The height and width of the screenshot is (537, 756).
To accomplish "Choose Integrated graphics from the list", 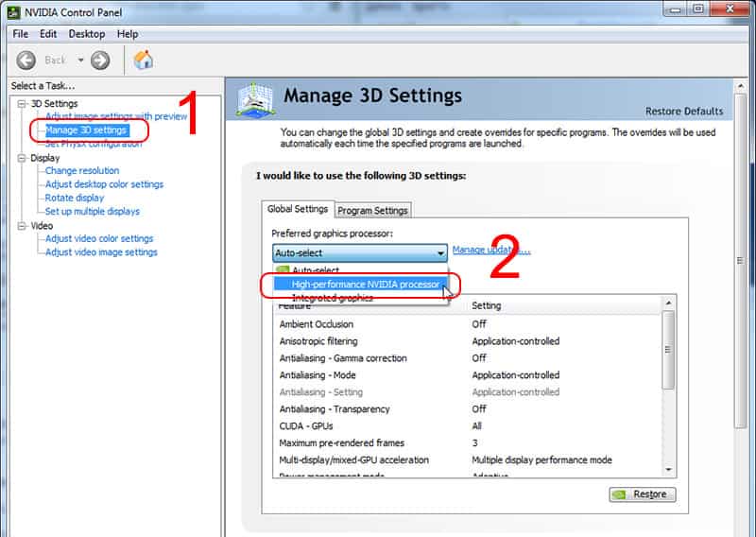I will pos(332,298).
